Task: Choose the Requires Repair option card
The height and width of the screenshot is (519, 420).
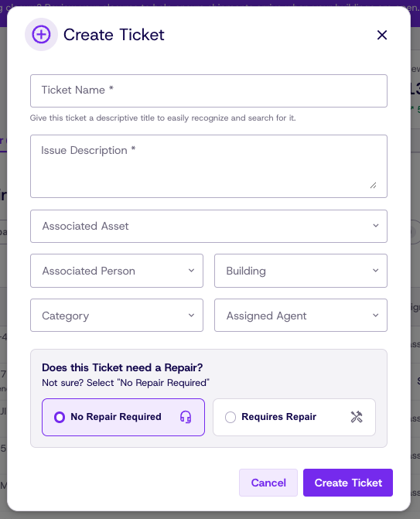Action: pyautogui.click(x=294, y=417)
